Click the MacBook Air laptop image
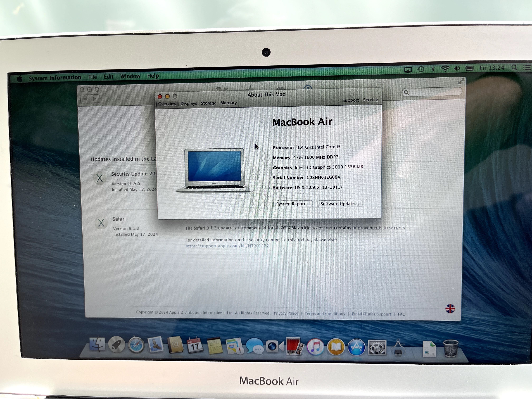The width and height of the screenshot is (532, 399). click(x=214, y=170)
